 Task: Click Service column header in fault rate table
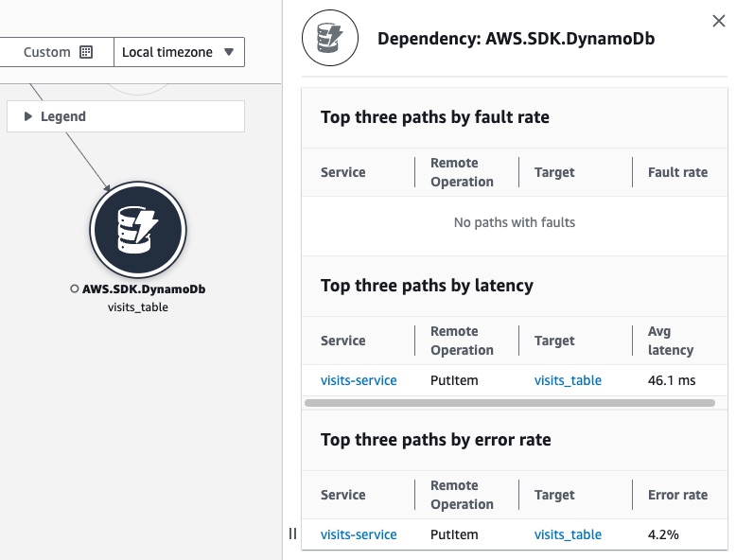click(343, 172)
